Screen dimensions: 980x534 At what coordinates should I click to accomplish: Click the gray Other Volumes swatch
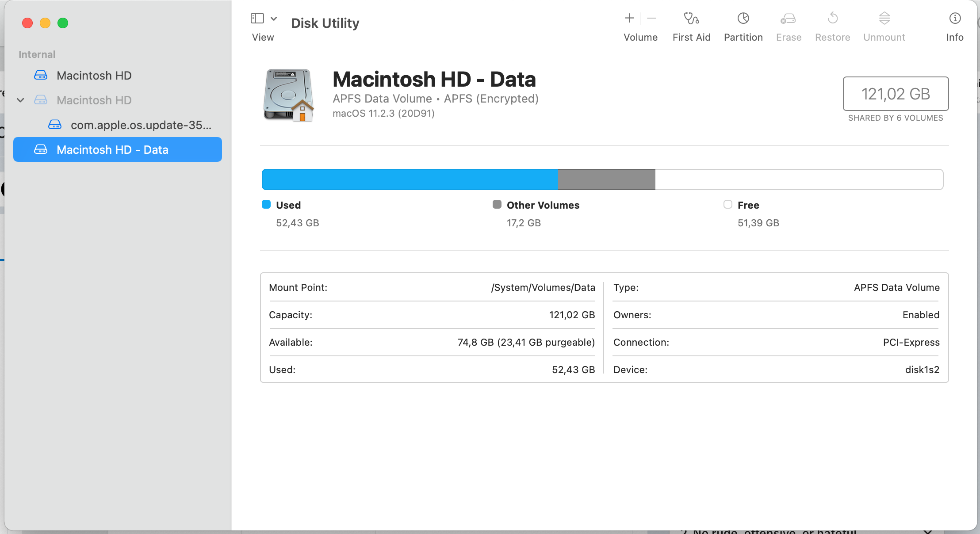coord(497,204)
